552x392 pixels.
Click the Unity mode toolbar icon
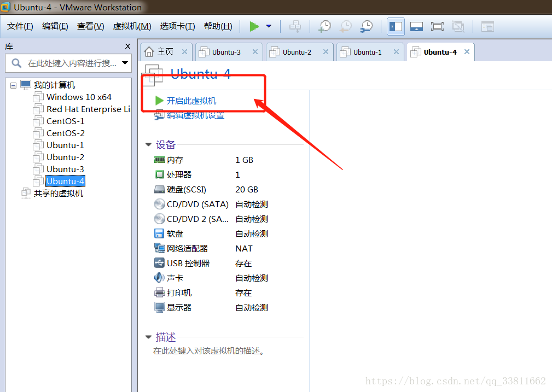click(x=458, y=26)
